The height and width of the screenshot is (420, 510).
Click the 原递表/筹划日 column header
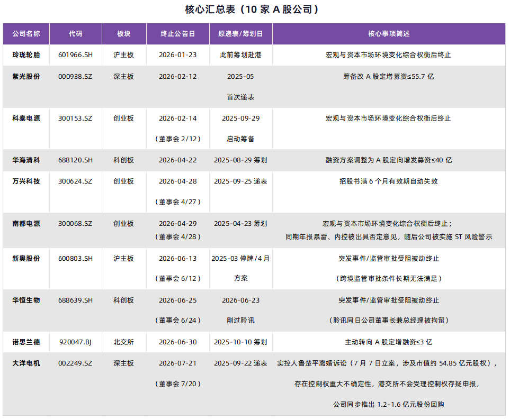(240, 34)
